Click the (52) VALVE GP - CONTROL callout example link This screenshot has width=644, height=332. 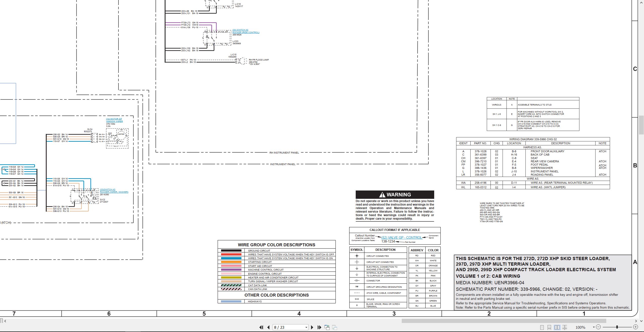[x=401, y=238]
